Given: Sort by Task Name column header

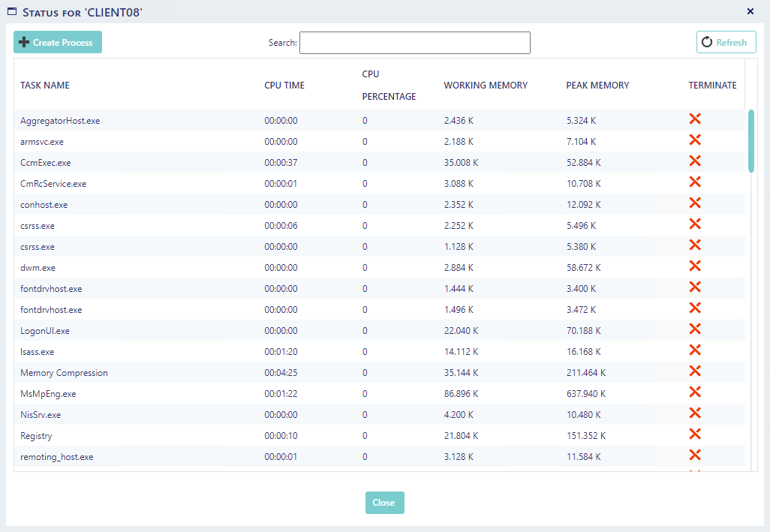Looking at the screenshot, I should 45,86.
